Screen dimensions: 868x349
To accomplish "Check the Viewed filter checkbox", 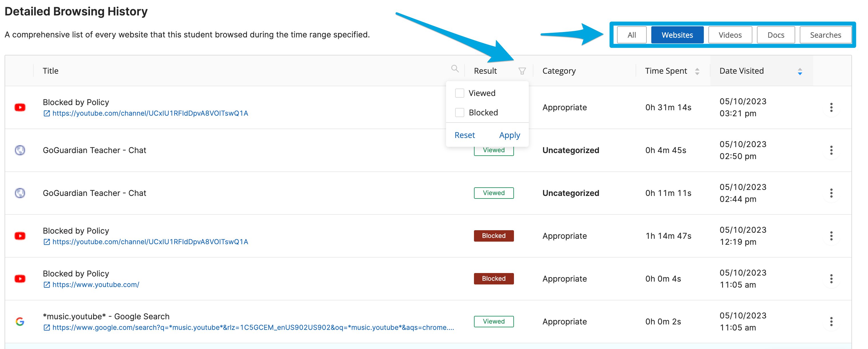I will 459,93.
